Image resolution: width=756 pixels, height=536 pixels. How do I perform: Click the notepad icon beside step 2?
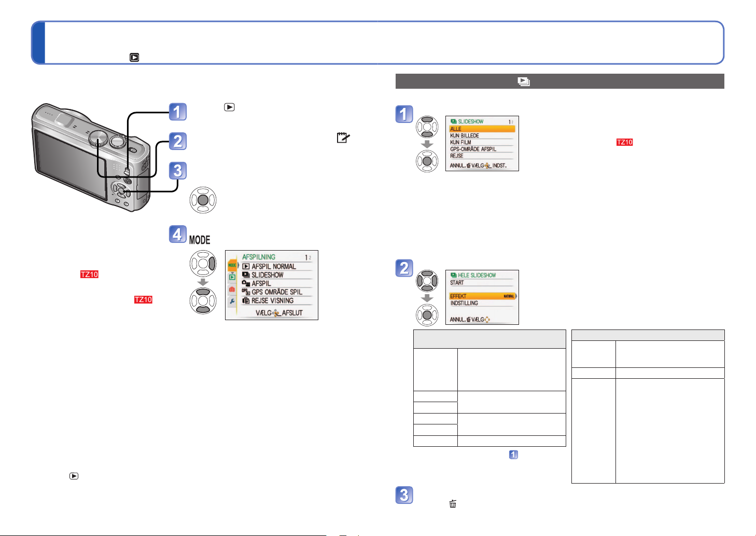[343, 138]
